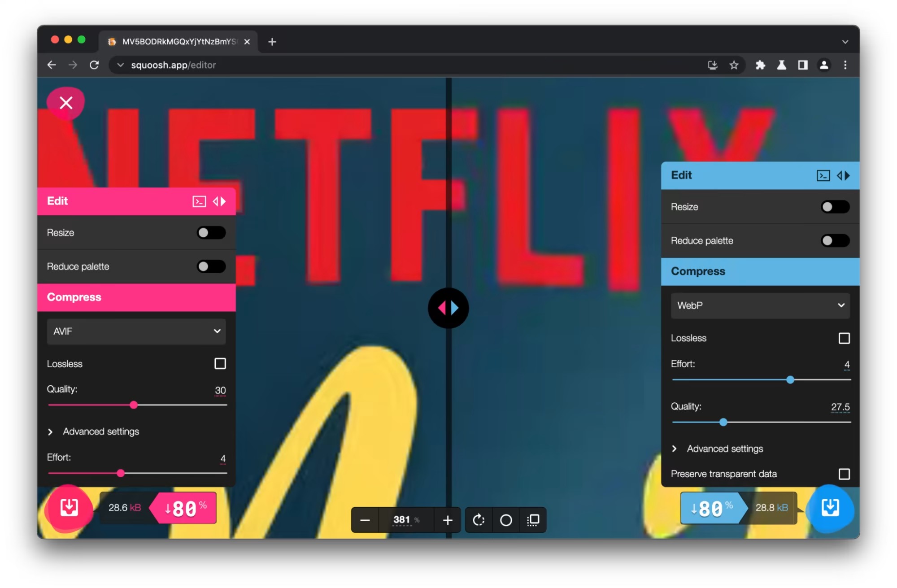Reload the squoosh.app page
This screenshot has height=588, width=897.
(94, 65)
